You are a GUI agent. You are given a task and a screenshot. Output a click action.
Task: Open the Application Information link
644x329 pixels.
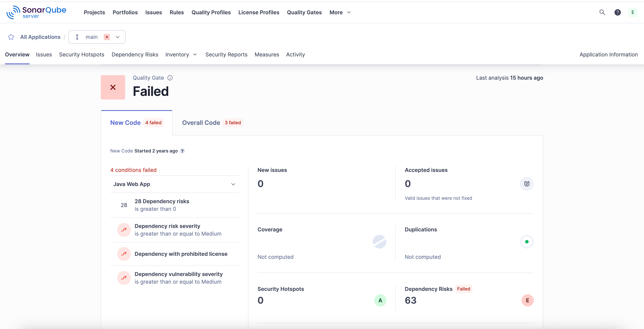[608, 55]
